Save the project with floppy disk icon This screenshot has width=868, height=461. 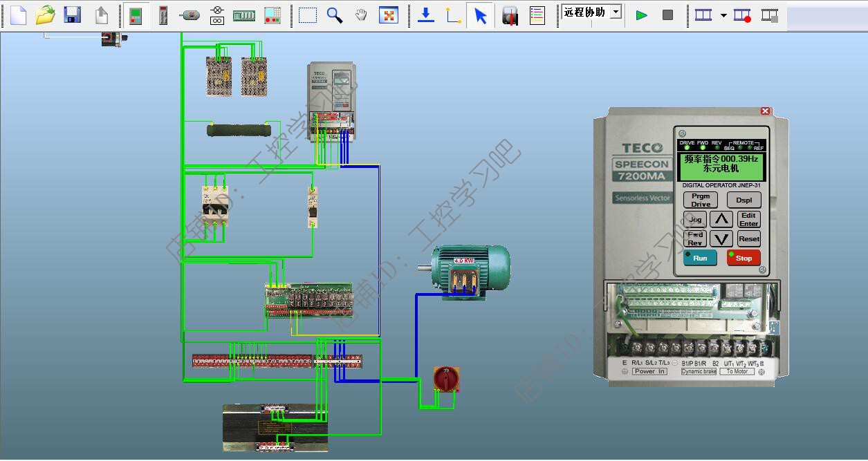click(73, 15)
